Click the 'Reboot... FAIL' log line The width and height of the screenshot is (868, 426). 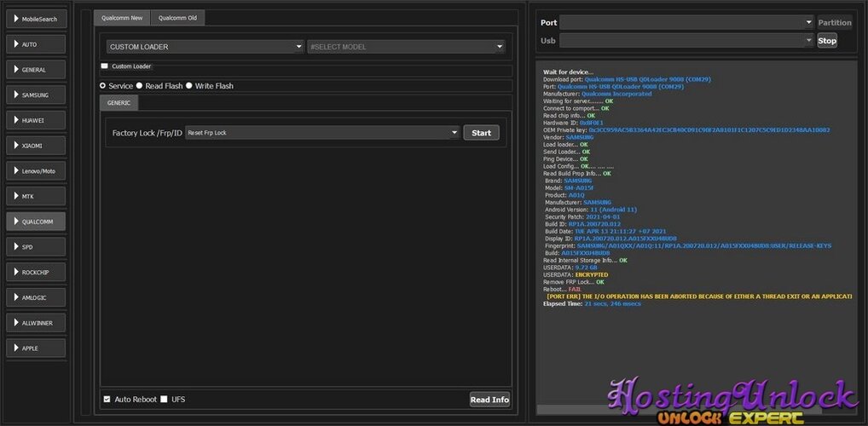(x=563, y=289)
